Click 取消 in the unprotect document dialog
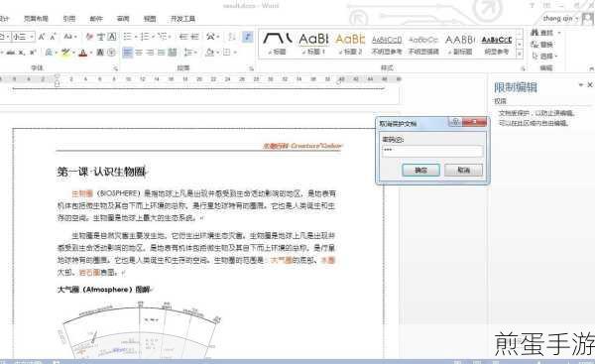The height and width of the screenshot is (364, 595). (464, 170)
